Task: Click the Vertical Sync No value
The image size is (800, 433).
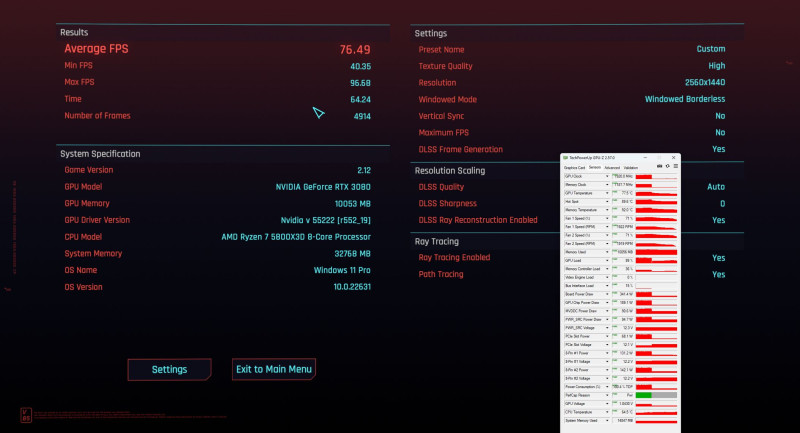Action: 720,116
